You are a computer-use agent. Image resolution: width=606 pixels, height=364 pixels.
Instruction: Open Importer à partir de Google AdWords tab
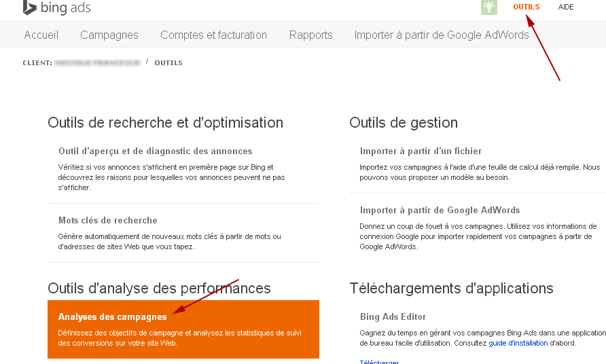[x=442, y=35]
